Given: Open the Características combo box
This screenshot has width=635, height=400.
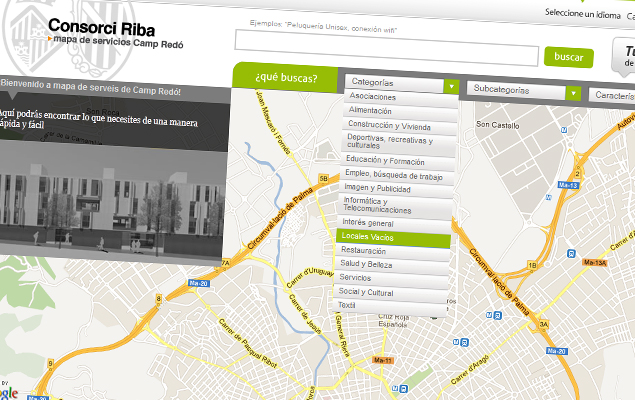Looking at the screenshot, I should coord(612,96).
